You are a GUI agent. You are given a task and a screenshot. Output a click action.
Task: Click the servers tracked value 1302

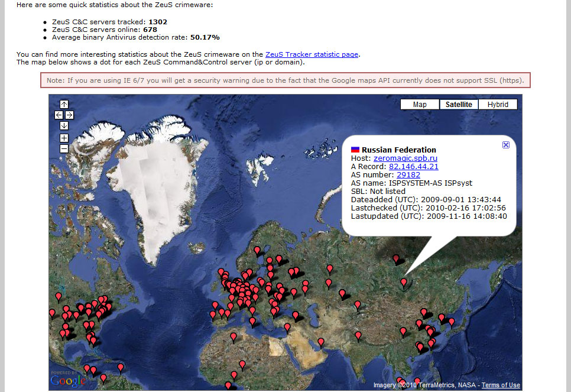158,22
